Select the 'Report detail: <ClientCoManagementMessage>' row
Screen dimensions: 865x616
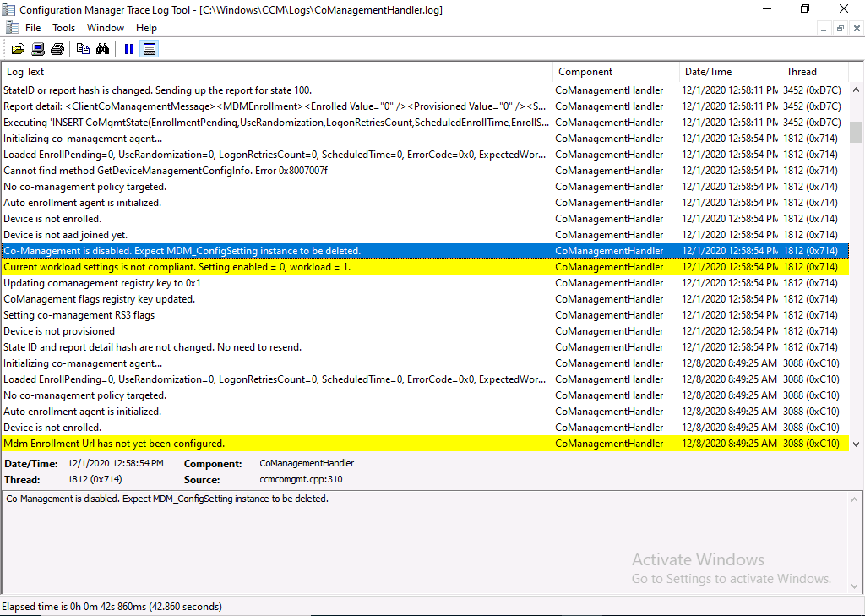pos(425,106)
